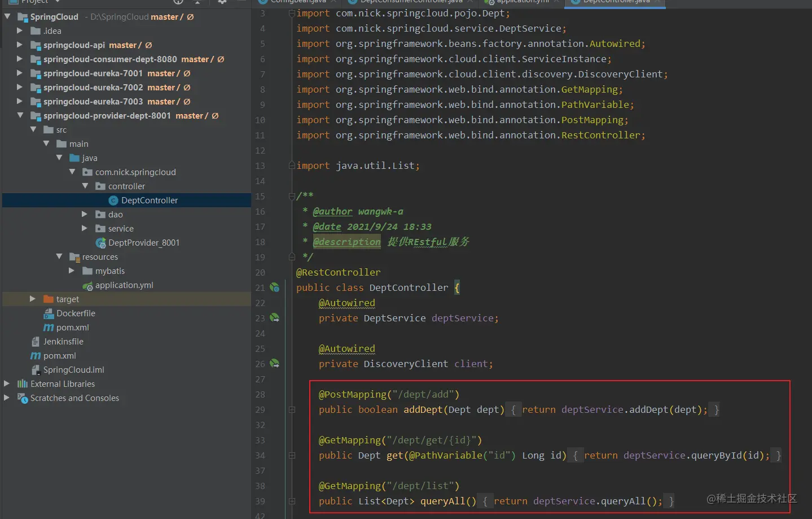
Task: Click the External Libraries icon
Action: click(23, 384)
